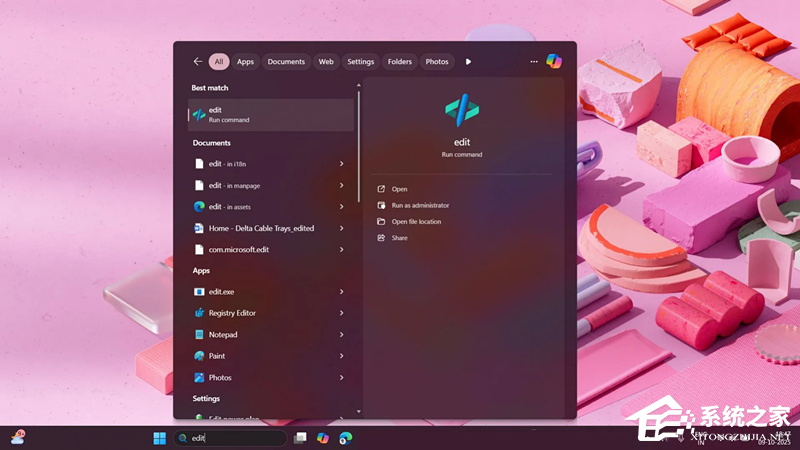
Task: Open Microsoft Edge from the taskbar
Action: (346, 438)
